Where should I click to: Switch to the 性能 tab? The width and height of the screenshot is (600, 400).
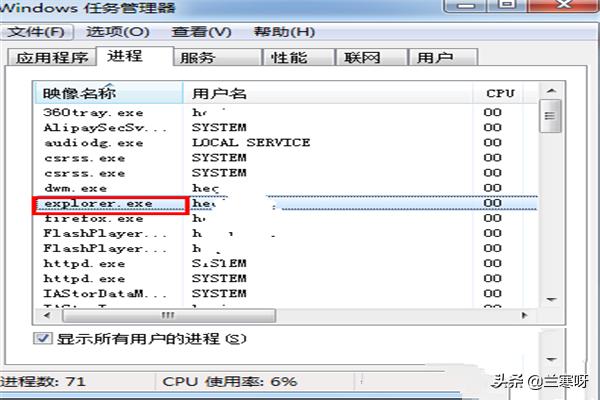[x=289, y=58]
